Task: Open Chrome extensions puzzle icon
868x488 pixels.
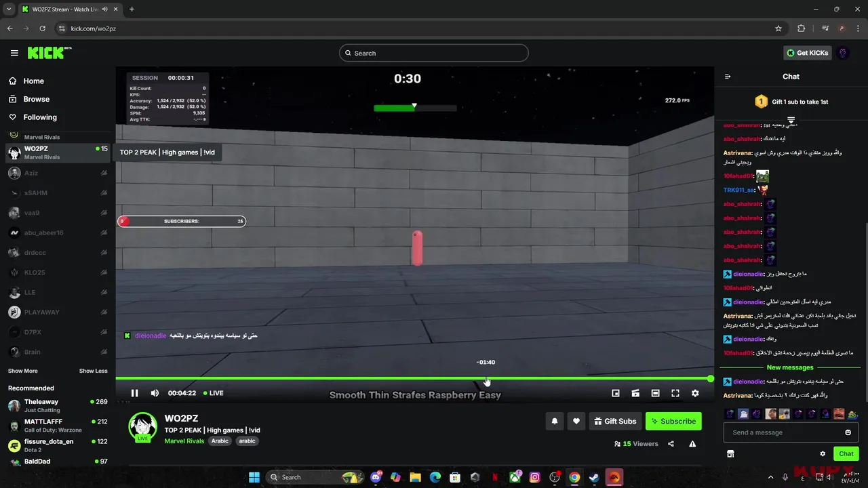Action: click(802, 28)
